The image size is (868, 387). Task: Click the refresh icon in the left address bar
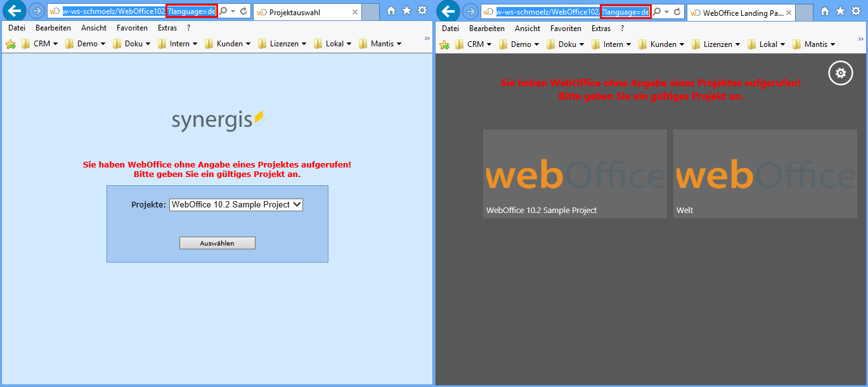(243, 11)
